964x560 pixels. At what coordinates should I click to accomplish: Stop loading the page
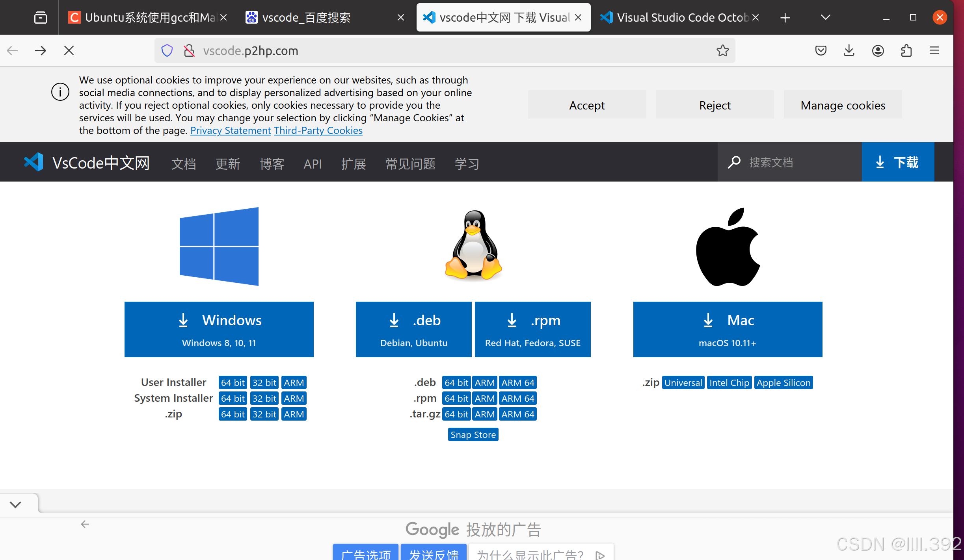69,50
